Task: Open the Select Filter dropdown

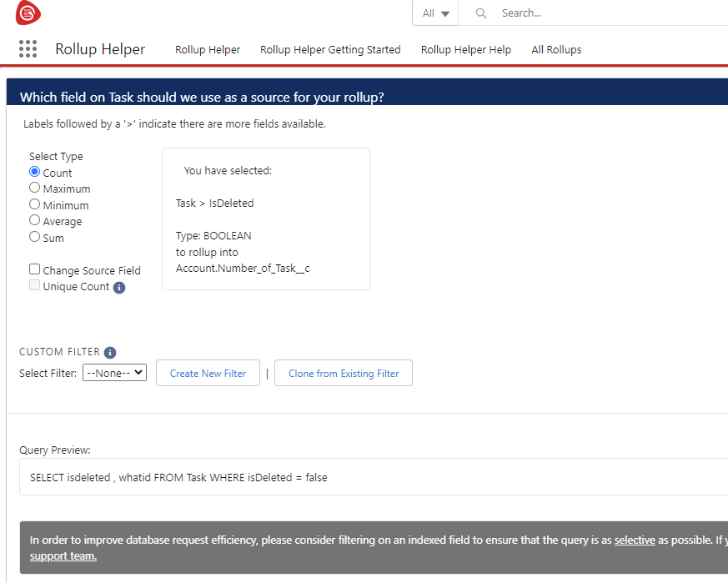Action: [115, 373]
